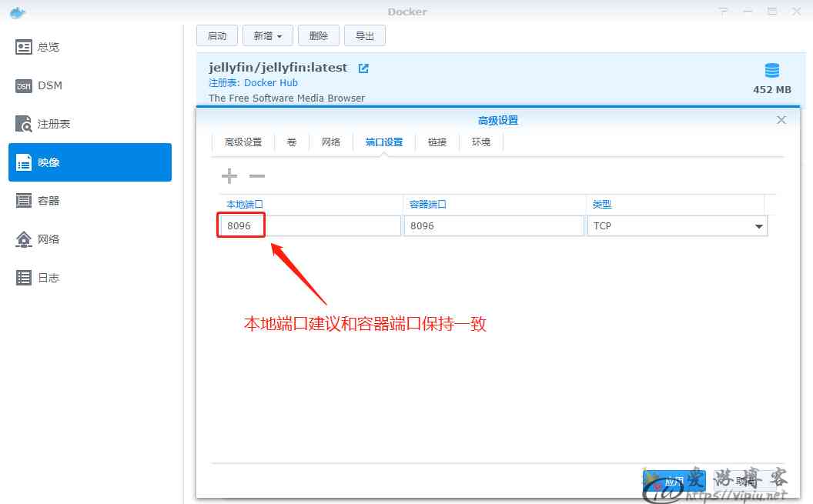Click the 452 MB size text
Viewport: 813px width, 504px height.
[772, 89]
